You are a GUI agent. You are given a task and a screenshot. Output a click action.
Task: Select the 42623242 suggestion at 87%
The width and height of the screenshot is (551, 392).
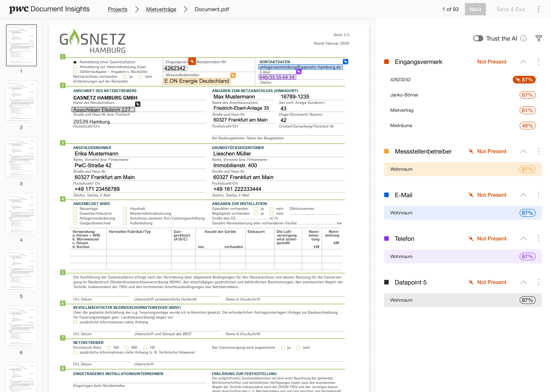point(463,80)
